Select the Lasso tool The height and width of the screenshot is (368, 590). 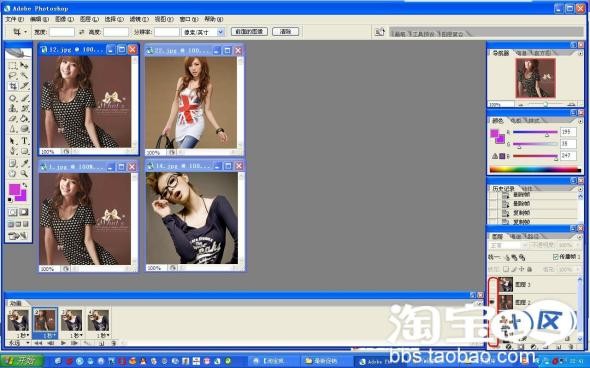pyautogui.click(x=13, y=76)
